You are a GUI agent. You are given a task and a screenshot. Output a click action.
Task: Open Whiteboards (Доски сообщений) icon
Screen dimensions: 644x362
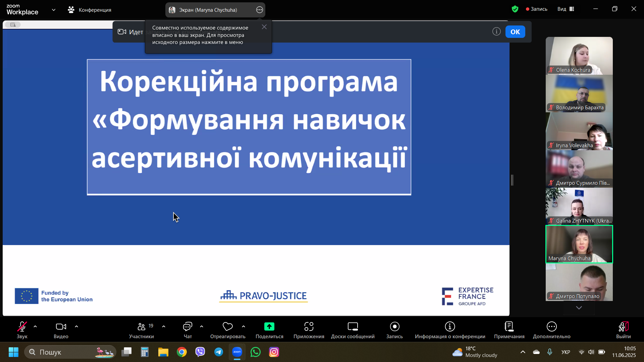353,326
